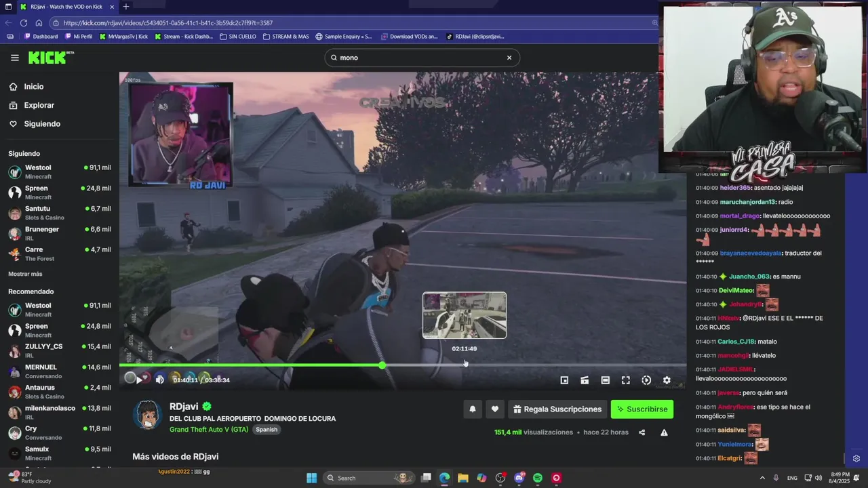Open STREAM & MAS bookmark folder

click(286, 37)
